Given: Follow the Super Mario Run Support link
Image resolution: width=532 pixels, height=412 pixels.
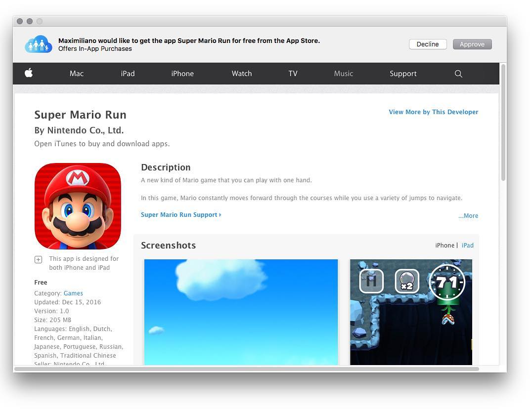Looking at the screenshot, I should tap(181, 215).
